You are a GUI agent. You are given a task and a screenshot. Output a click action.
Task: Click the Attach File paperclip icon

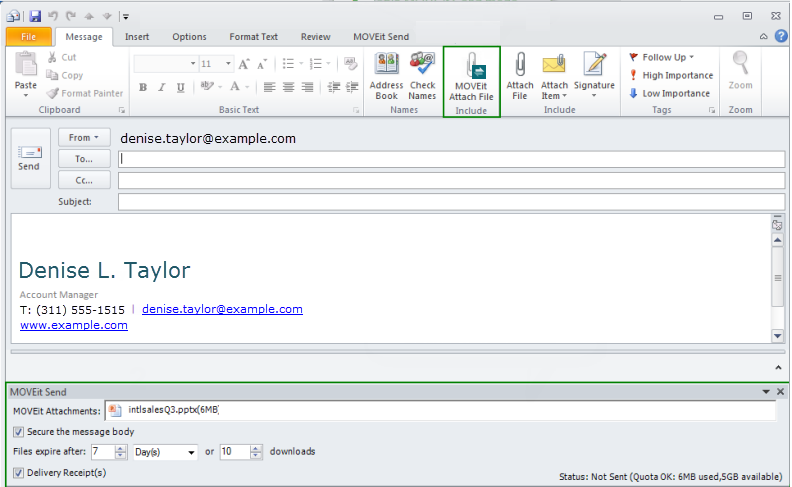520,66
